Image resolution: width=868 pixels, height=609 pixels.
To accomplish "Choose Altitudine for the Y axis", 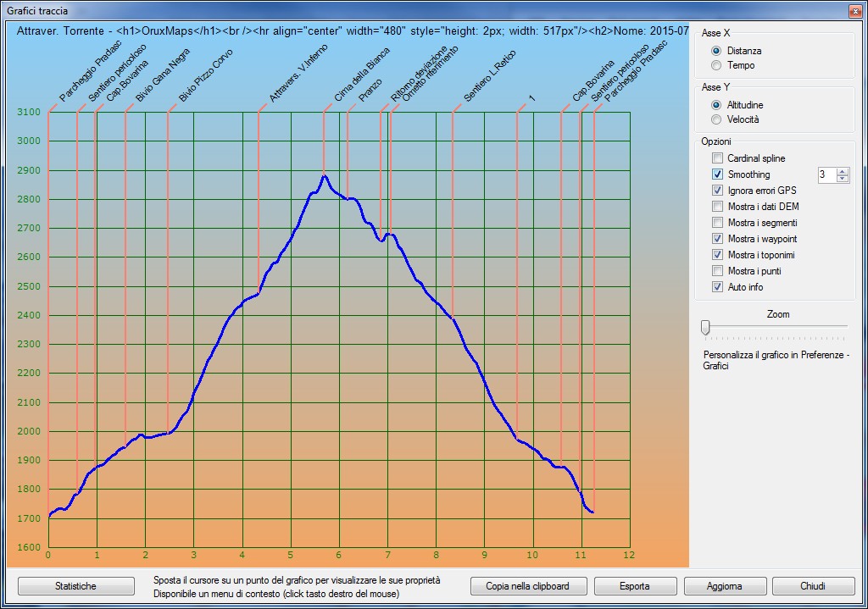I will [716, 105].
